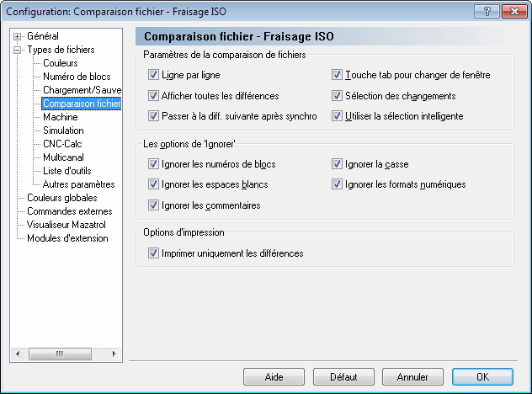Open the Machine settings page
Viewport: 532px width, 394px height.
pyautogui.click(x=61, y=117)
